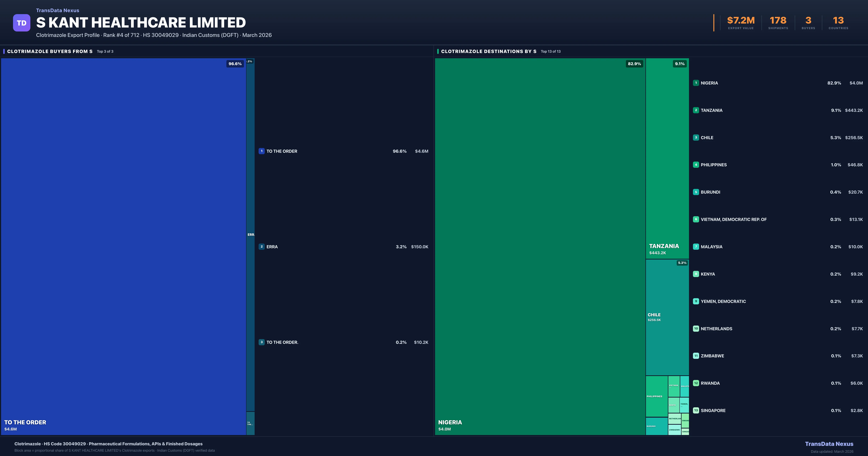The height and width of the screenshot is (456, 868).
Task: Click rank badge 3 beside Chile
Action: [x=696, y=138]
